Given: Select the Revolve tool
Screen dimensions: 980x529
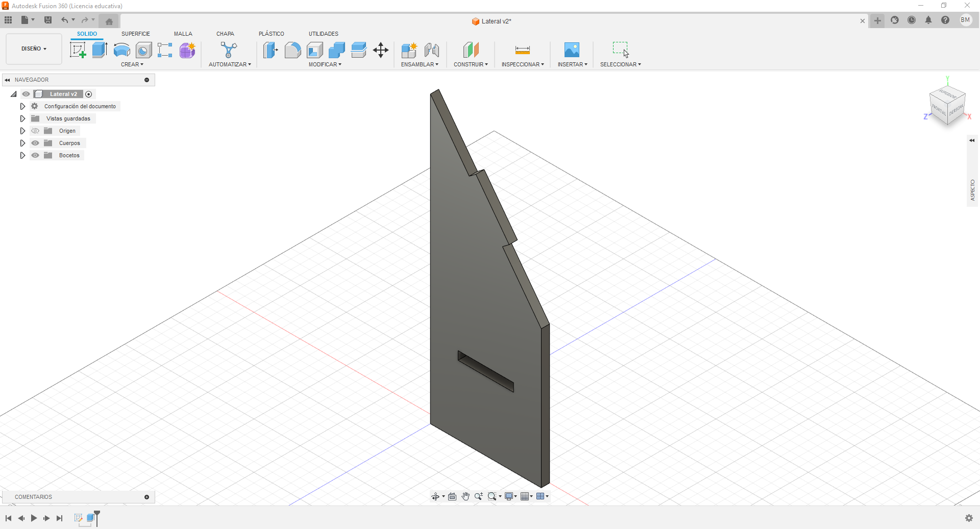Looking at the screenshot, I should pos(121,50).
